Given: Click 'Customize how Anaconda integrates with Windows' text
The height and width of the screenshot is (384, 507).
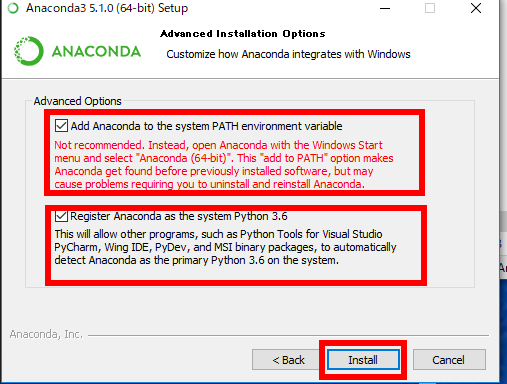Looking at the screenshot, I should tap(288, 54).
